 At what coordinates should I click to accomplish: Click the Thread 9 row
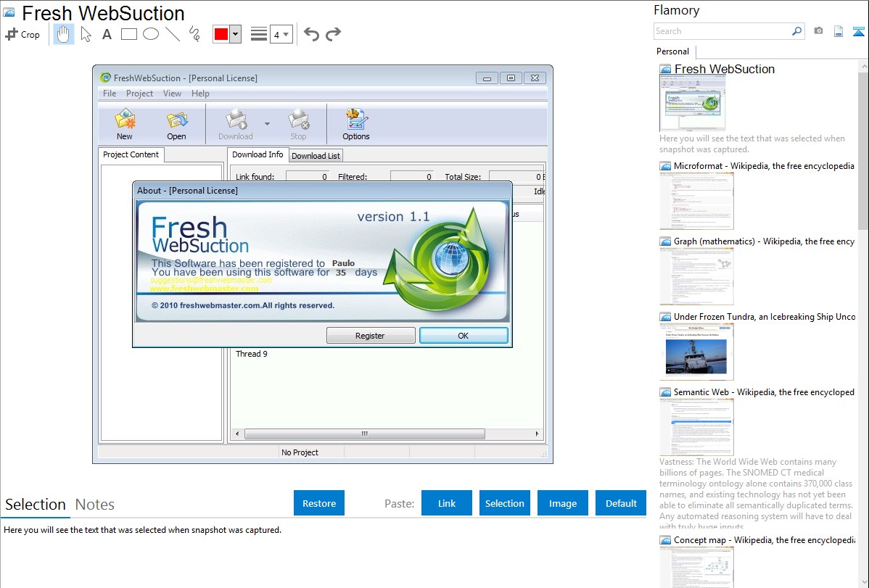252,354
